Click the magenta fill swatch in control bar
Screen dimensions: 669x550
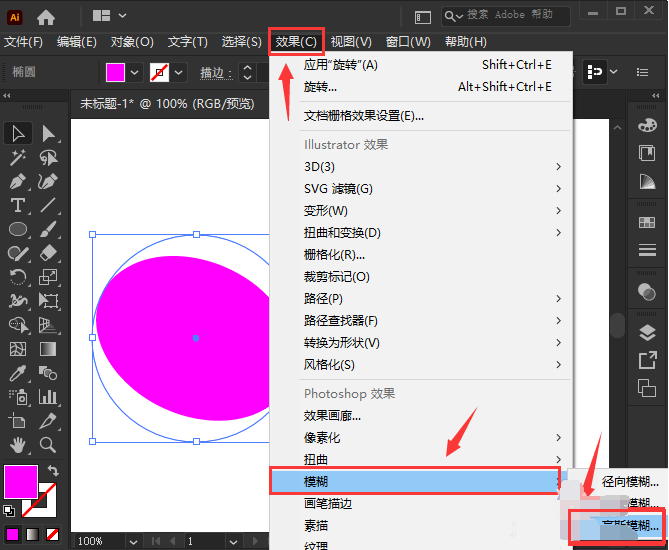[115, 73]
